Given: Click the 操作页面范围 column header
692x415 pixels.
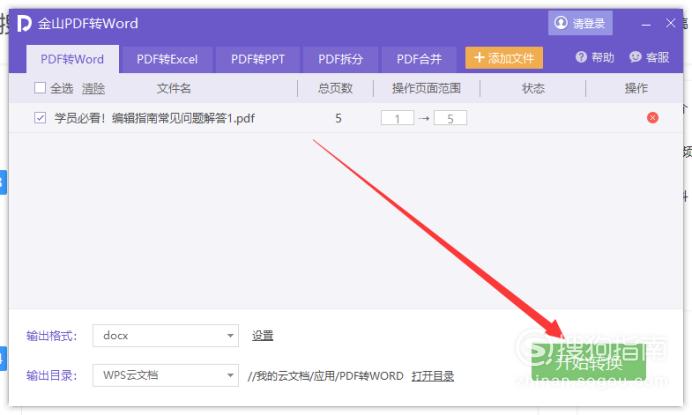Looking at the screenshot, I should tap(426, 88).
